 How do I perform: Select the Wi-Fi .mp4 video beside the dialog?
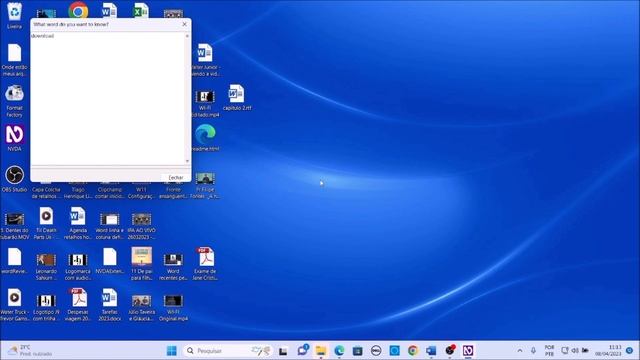(x=205, y=104)
